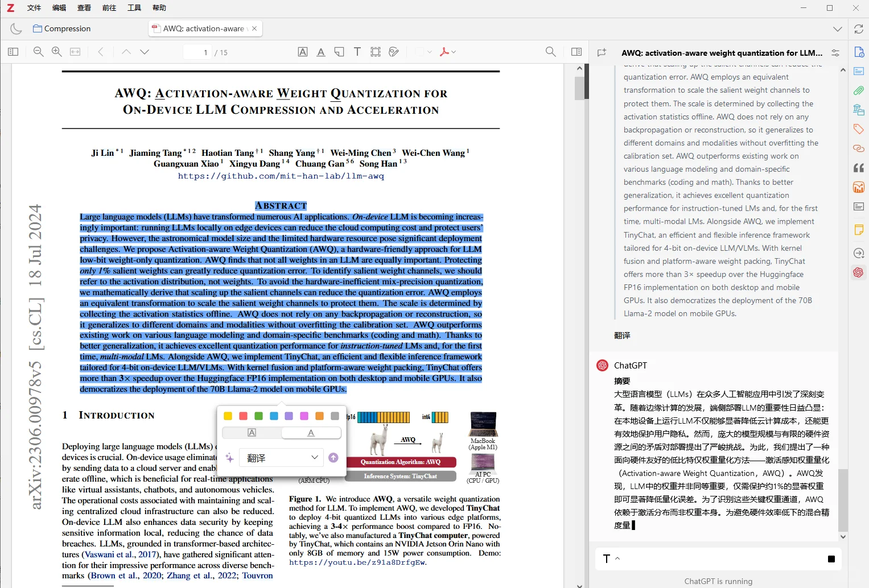Open the document search icon
This screenshot has width=869, height=588.
click(550, 51)
